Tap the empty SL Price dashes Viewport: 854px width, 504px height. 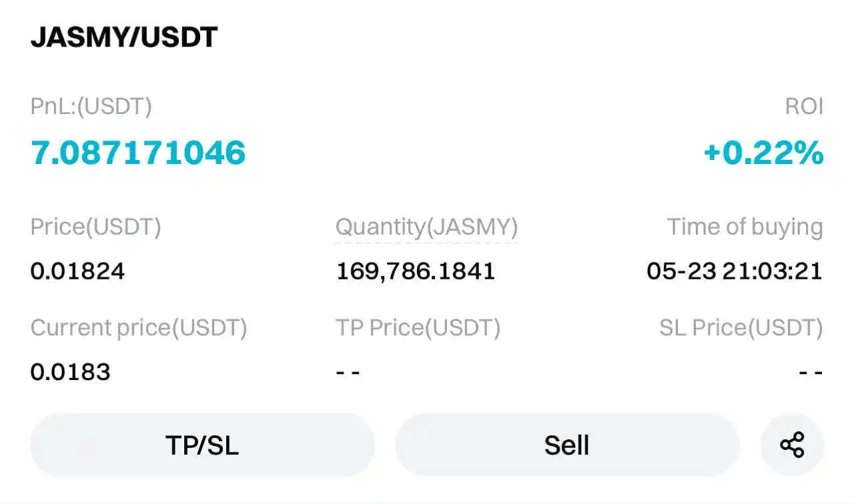(x=811, y=372)
